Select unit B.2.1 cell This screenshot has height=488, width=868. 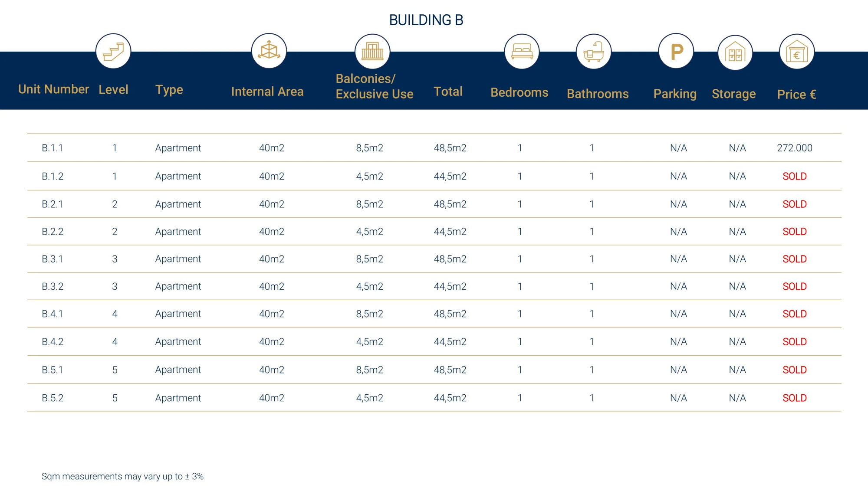tap(53, 204)
